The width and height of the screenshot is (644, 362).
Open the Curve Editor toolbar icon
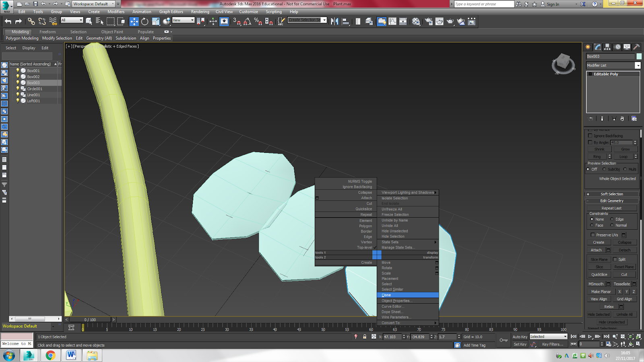coord(392,21)
